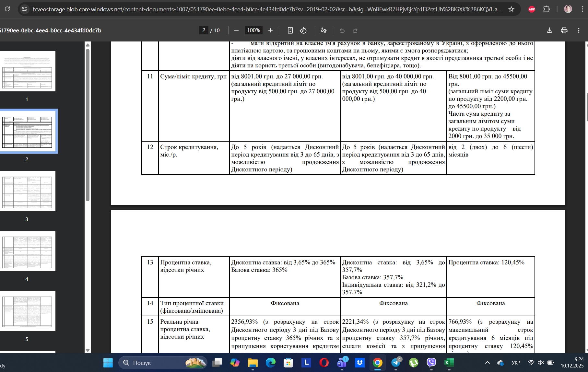This screenshot has width=588, height=372.
Task: Click the thumbnail panel scroll-down arrow
Action: click(88, 350)
